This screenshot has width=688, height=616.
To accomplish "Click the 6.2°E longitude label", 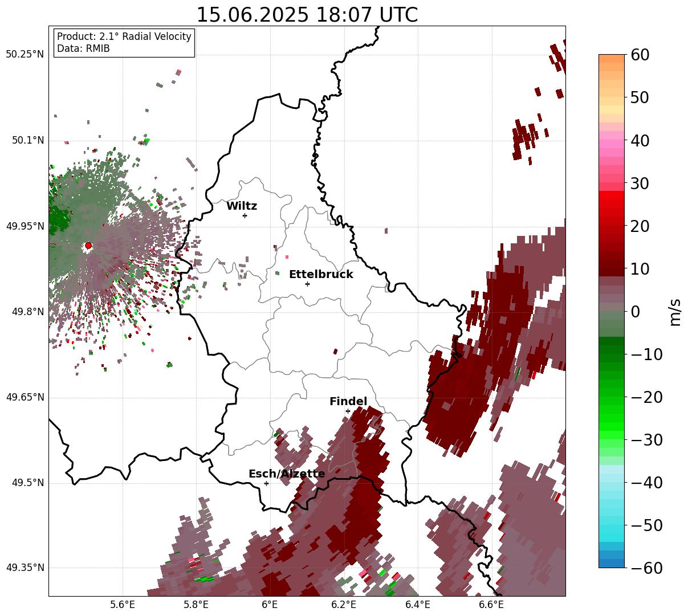I will click(344, 605).
